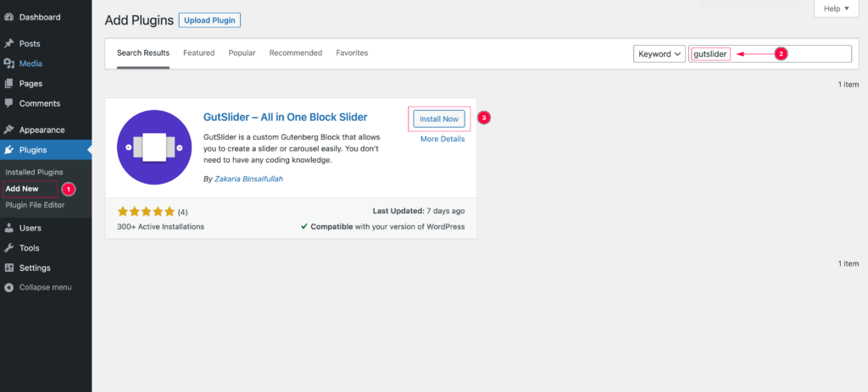Viewport: 868px width, 392px height.
Task: Click the Posts pin icon
Action: tap(8, 43)
